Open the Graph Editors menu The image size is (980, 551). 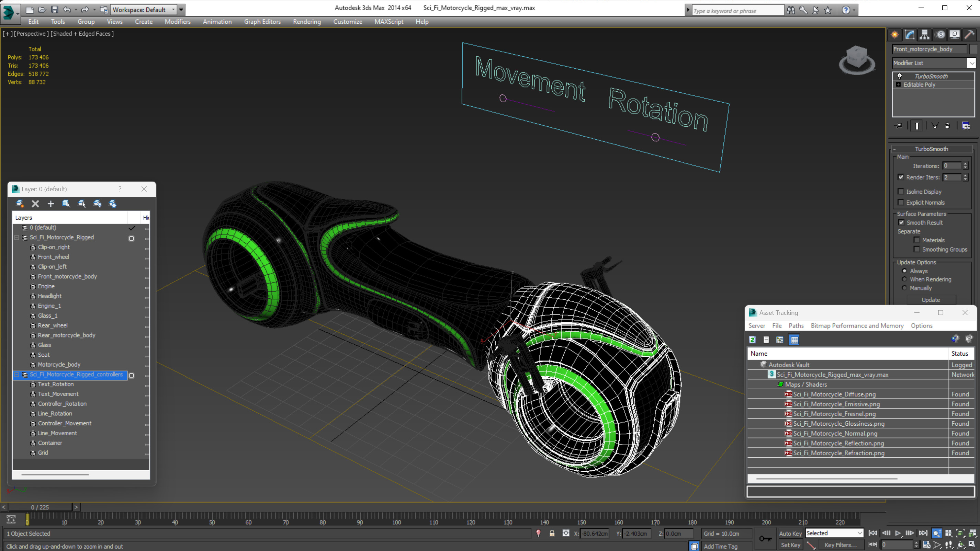[x=262, y=22]
